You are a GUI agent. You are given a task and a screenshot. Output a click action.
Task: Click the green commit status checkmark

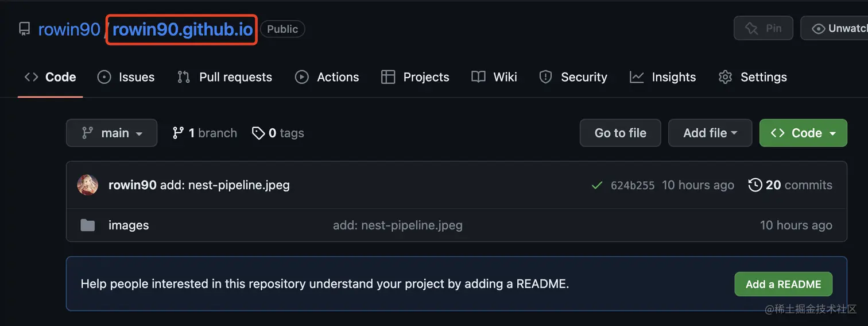coord(597,185)
